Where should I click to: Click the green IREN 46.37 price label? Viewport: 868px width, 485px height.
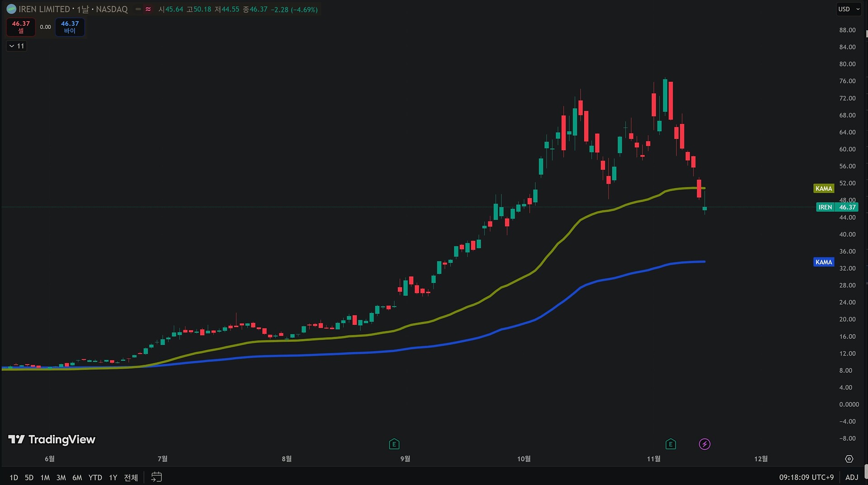tap(837, 207)
